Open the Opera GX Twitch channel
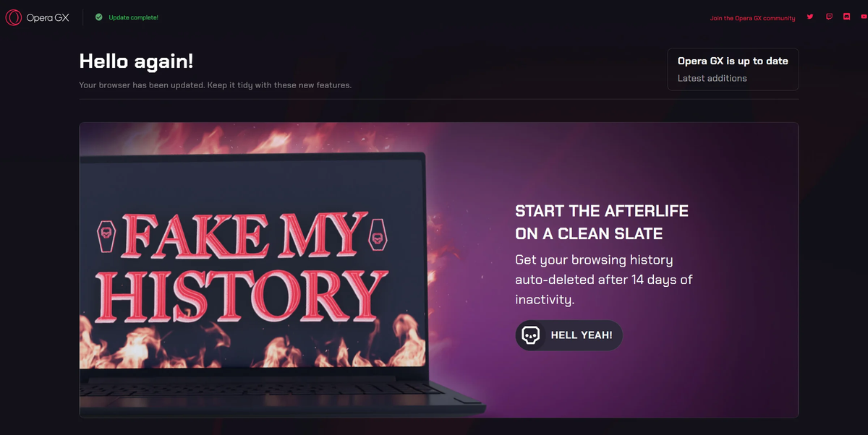The height and width of the screenshot is (435, 868). point(829,17)
